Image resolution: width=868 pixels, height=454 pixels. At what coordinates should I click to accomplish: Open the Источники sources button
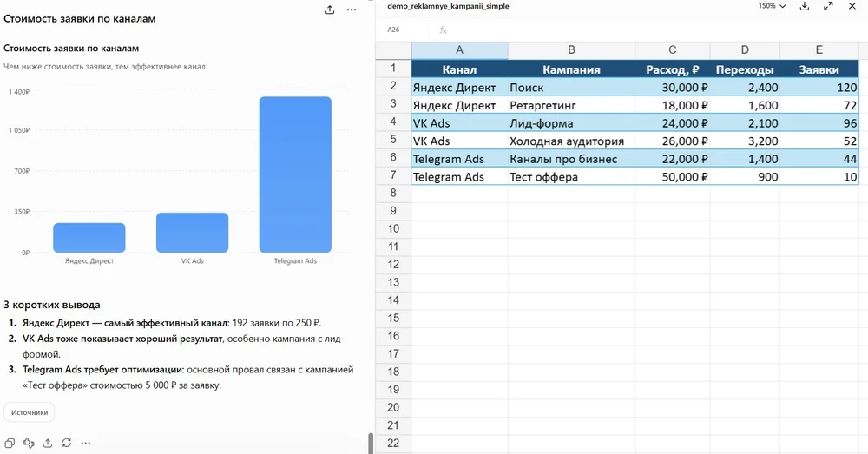tap(30, 412)
